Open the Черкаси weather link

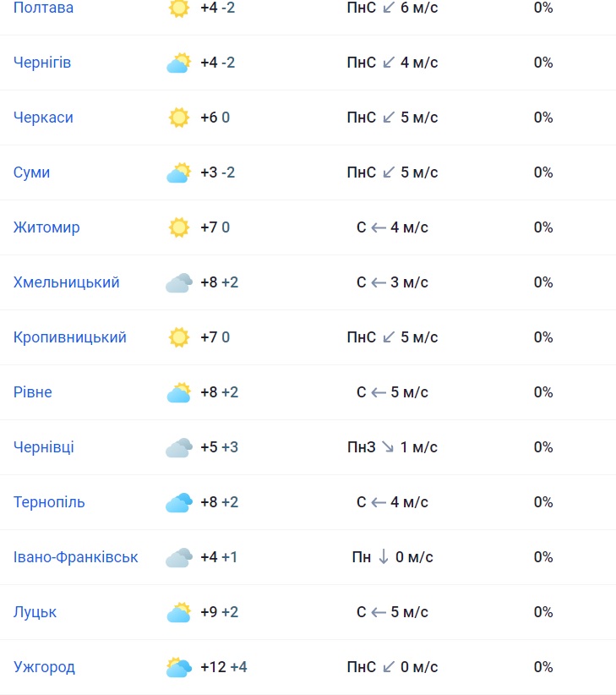click(x=43, y=118)
